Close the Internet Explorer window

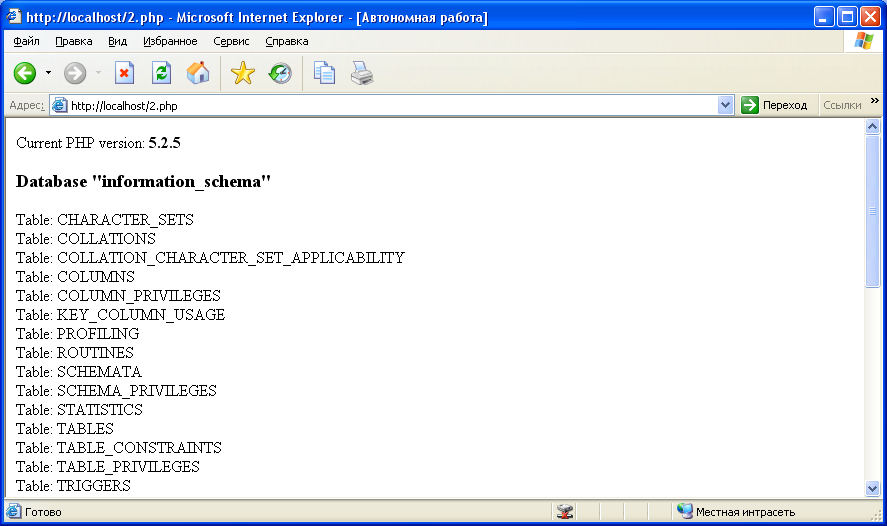870,17
